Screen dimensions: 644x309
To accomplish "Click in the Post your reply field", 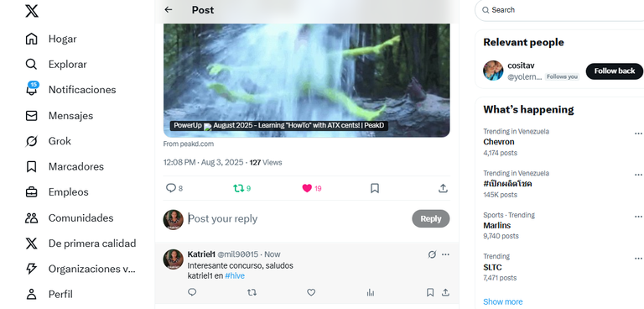I will 298,218.
